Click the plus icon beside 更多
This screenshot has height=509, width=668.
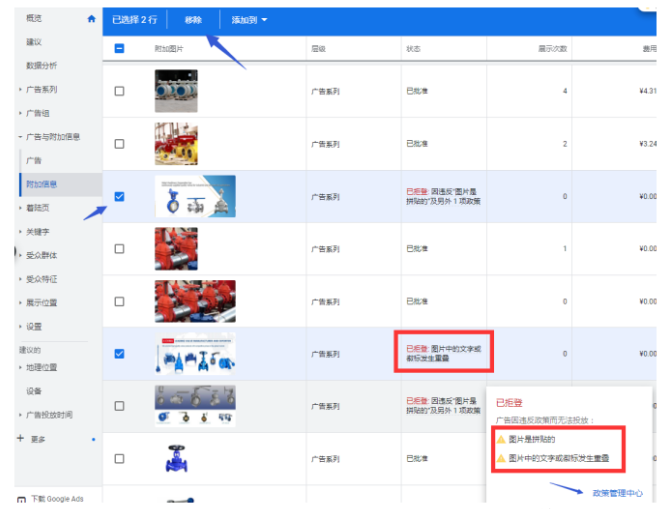20,438
